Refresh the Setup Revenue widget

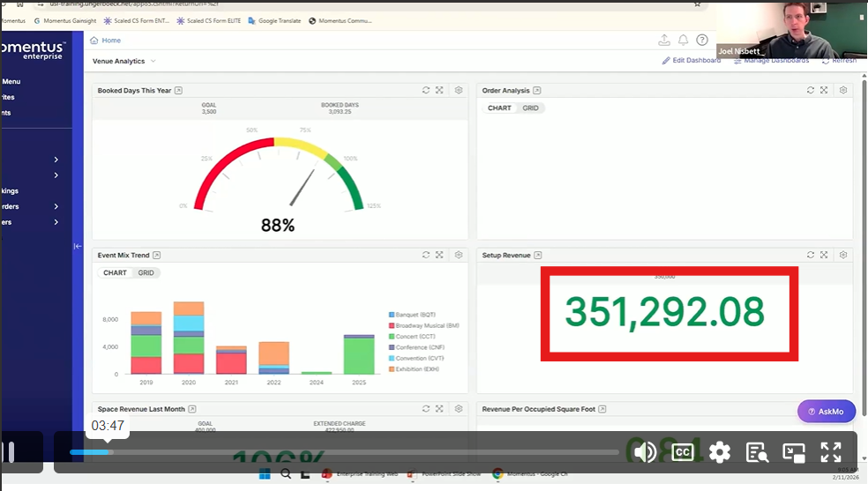tap(811, 255)
